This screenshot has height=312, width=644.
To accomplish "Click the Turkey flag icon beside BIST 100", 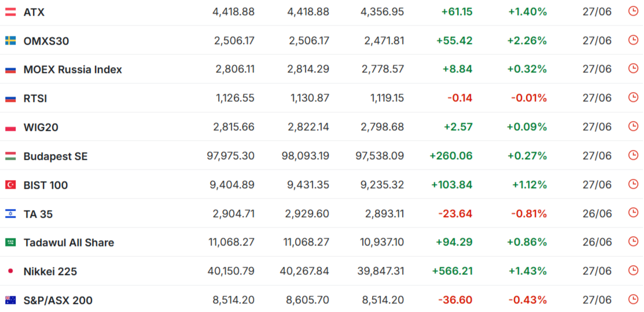I will [x=10, y=185].
